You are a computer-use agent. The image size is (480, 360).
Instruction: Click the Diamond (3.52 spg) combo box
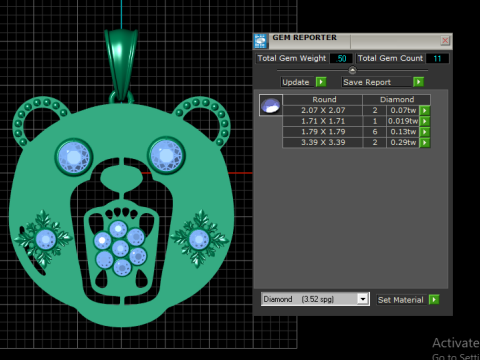pyautogui.click(x=315, y=299)
